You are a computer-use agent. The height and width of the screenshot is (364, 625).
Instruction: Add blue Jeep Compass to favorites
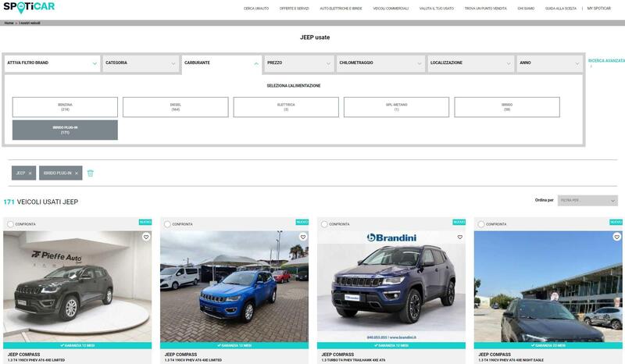point(303,237)
